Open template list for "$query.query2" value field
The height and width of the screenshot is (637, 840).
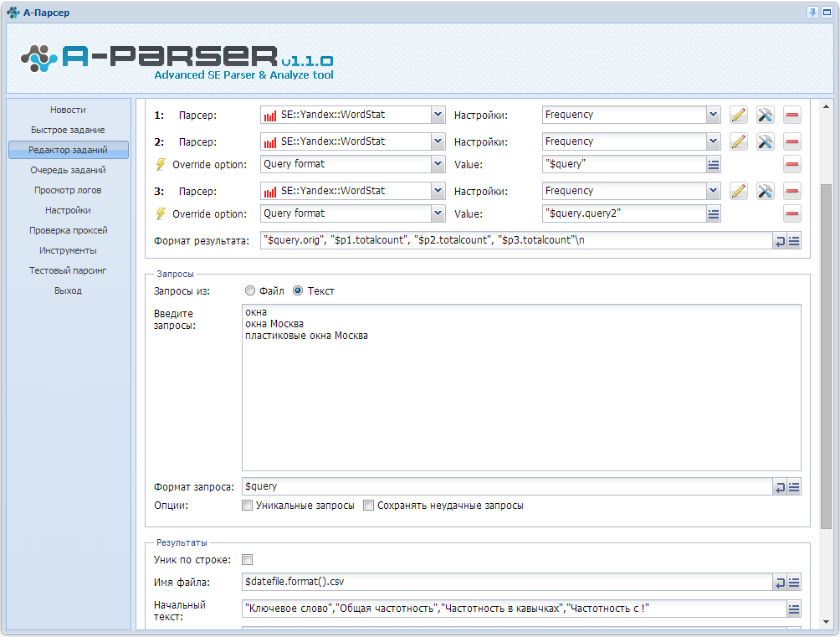pyautogui.click(x=713, y=214)
